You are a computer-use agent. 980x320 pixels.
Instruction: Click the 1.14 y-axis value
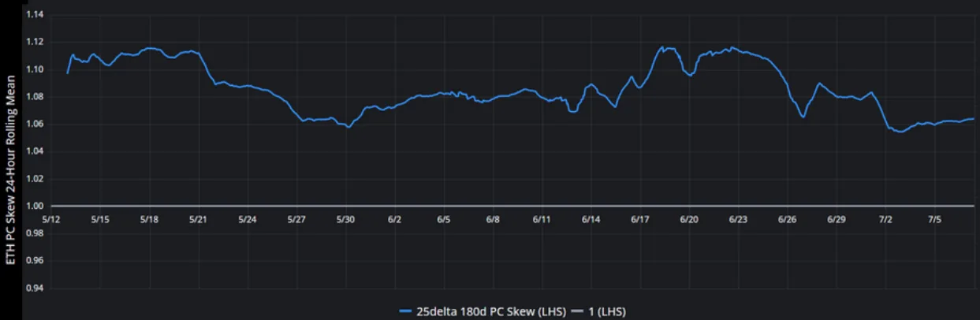35,15
